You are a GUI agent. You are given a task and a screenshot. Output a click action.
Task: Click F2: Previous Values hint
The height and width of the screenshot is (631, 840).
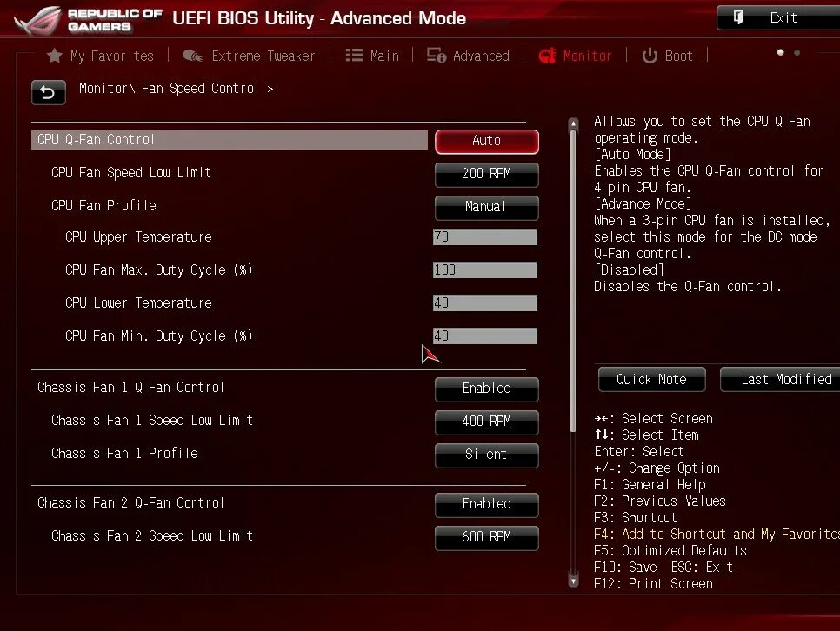(x=660, y=501)
